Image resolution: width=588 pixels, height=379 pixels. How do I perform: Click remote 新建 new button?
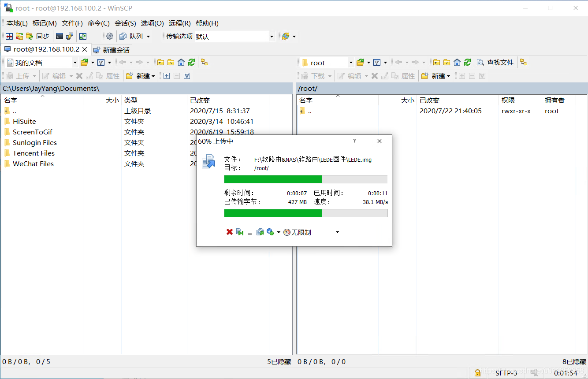[x=435, y=76]
